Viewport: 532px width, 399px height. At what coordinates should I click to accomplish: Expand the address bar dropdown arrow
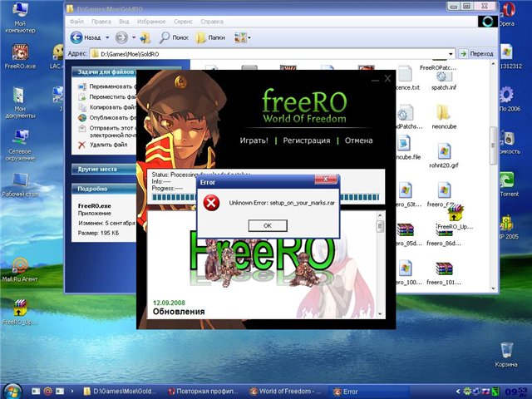pos(451,54)
